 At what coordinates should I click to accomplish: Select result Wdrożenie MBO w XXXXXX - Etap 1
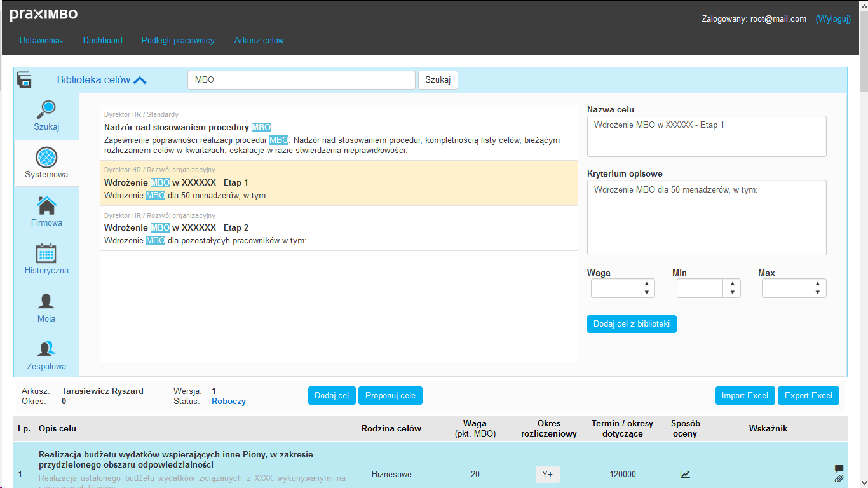point(339,183)
